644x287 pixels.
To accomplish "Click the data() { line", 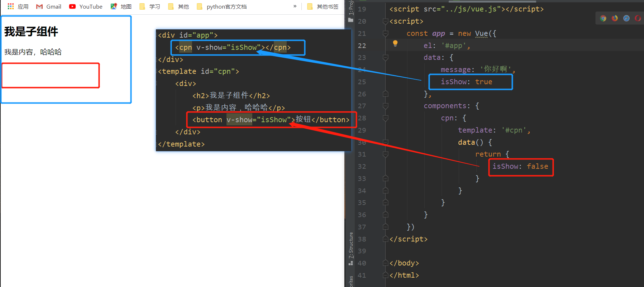I will coord(475,142).
